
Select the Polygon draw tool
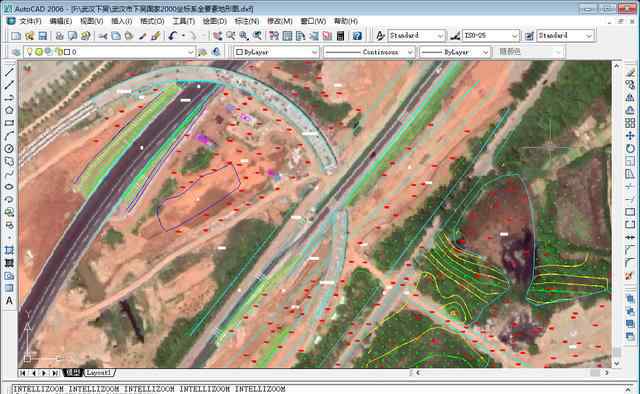[x=9, y=110]
